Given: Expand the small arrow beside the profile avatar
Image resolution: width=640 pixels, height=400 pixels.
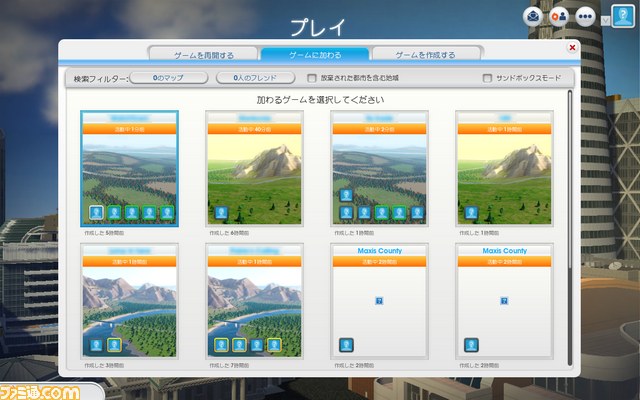Looking at the screenshot, I should [605, 20].
